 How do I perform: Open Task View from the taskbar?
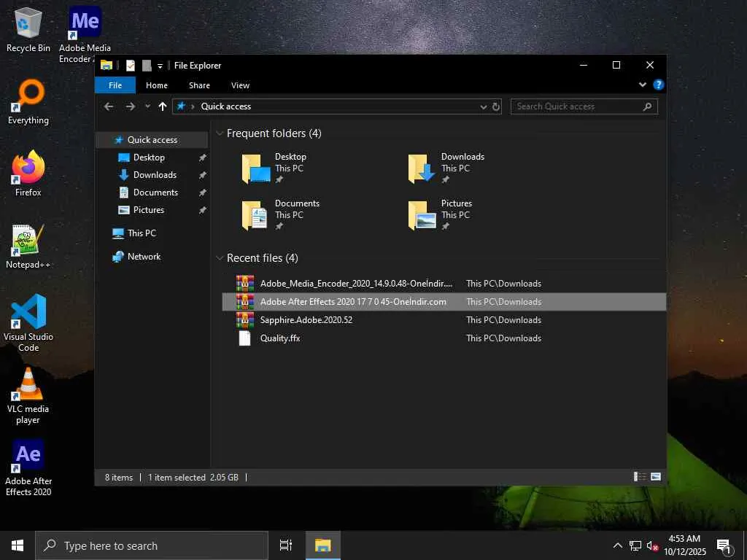click(x=285, y=545)
